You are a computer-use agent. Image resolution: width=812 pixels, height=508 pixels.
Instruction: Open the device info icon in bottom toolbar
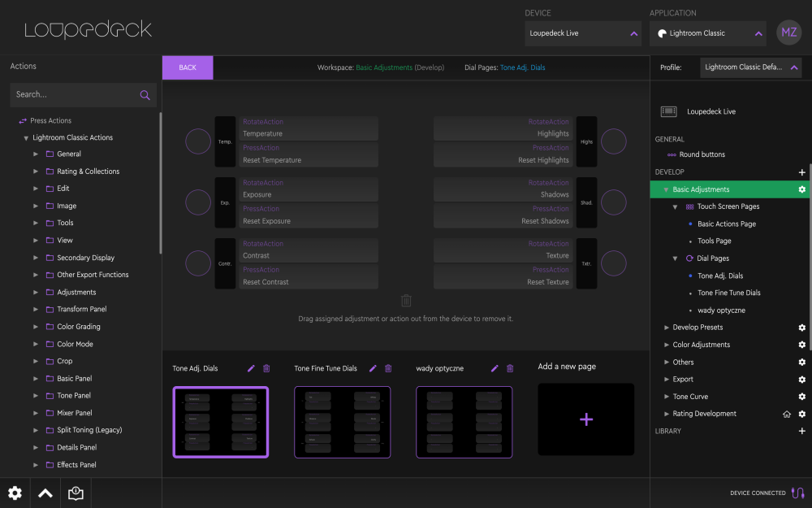point(76,493)
